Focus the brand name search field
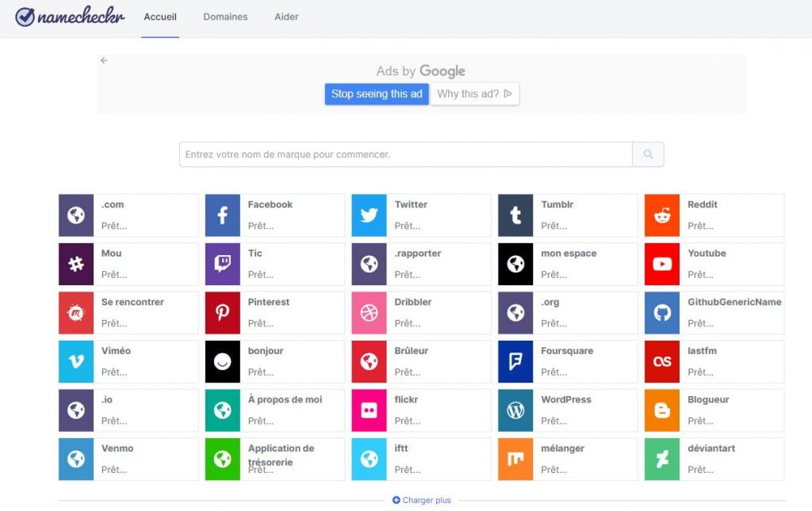812x511 pixels. (x=405, y=154)
